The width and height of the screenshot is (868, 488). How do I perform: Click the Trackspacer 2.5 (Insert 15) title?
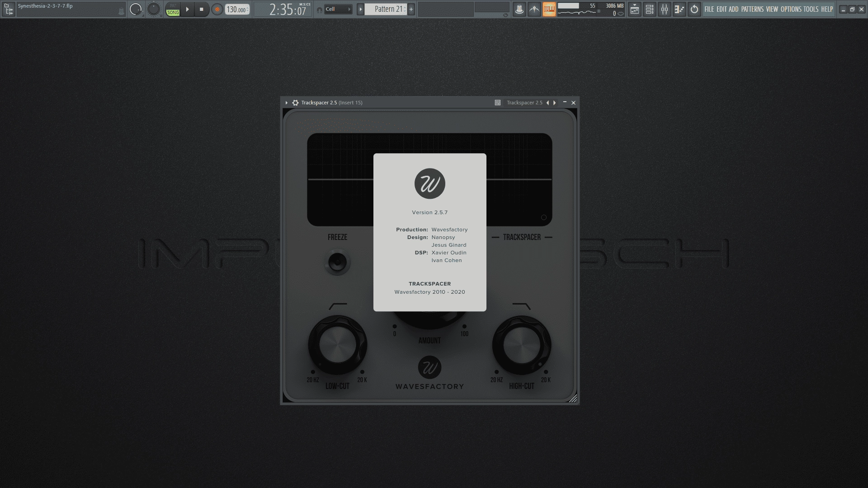[332, 103]
